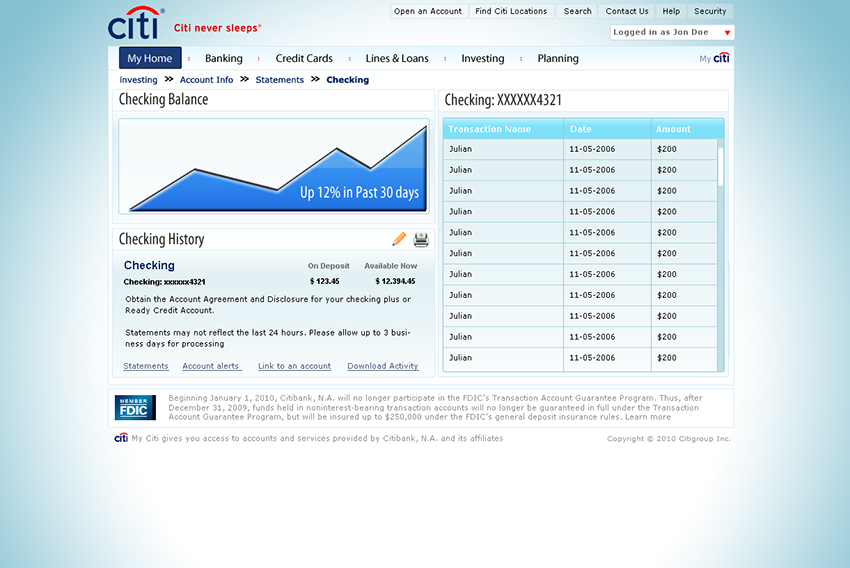Viewport: 850px width, 568px height.
Task: Open the Investing menu in navigation bar
Action: pyautogui.click(x=482, y=59)
